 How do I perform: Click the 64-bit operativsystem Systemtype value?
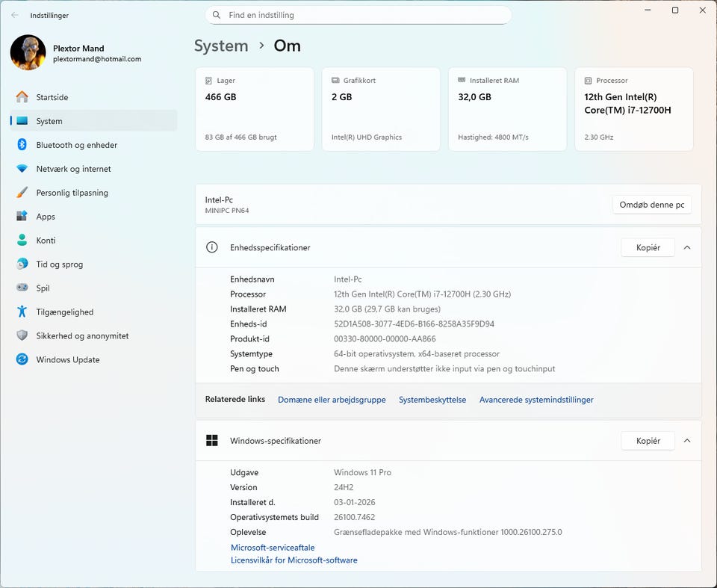click(417, 353)
